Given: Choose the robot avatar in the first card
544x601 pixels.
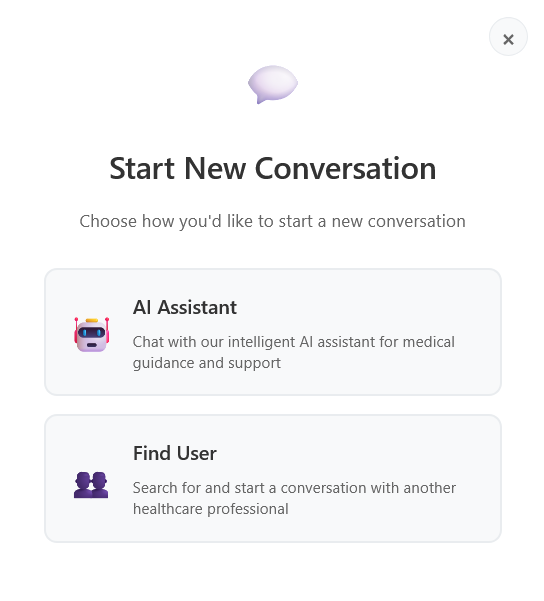Looking at the screenshot, I should coord(92,335).
